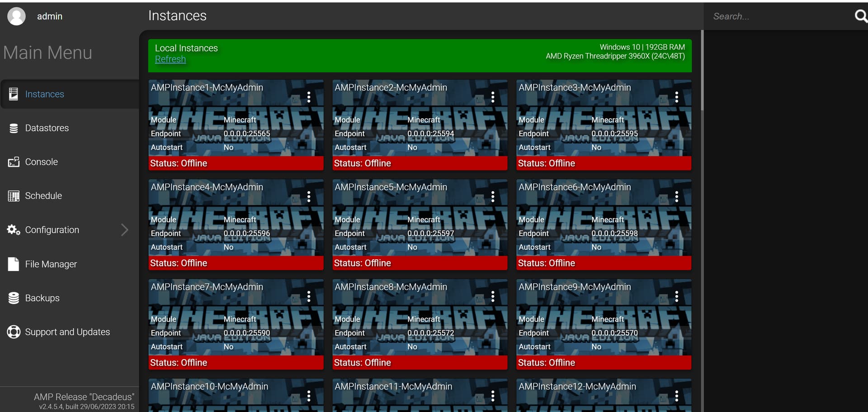Open AMPInstance5-McMyAdmin three-dot menu
The height and width of the screenshot is (412, 868).
493,197
